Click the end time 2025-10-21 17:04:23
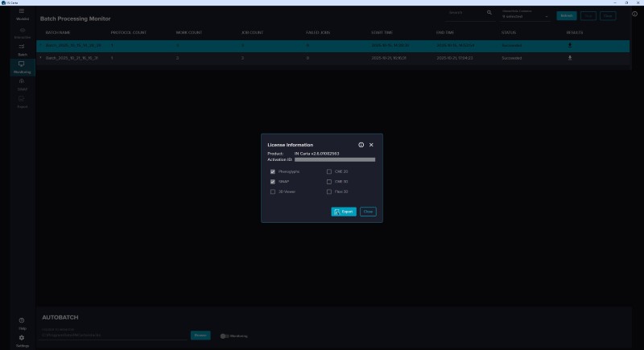This screenshot has height=350, width=644. coord(455,58)
